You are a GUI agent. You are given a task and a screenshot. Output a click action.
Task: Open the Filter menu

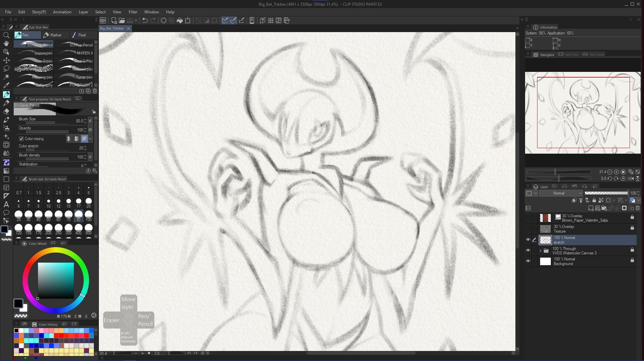pos(133,12)
